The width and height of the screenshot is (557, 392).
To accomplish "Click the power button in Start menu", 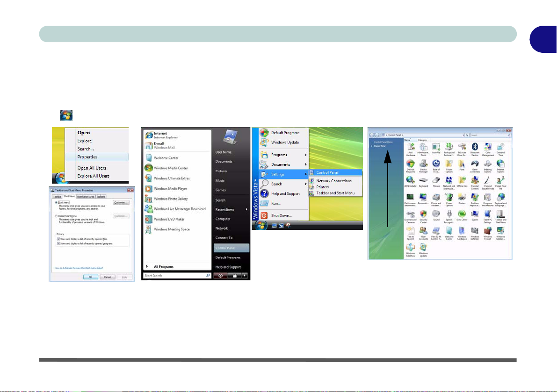I will click(220, 276).
